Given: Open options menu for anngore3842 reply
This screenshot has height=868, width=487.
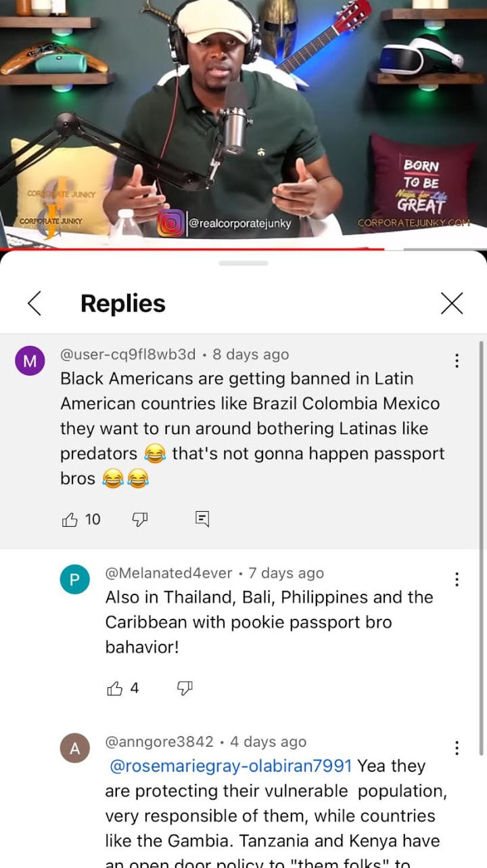Looking at the screenshot, I should tap(457, 748).
